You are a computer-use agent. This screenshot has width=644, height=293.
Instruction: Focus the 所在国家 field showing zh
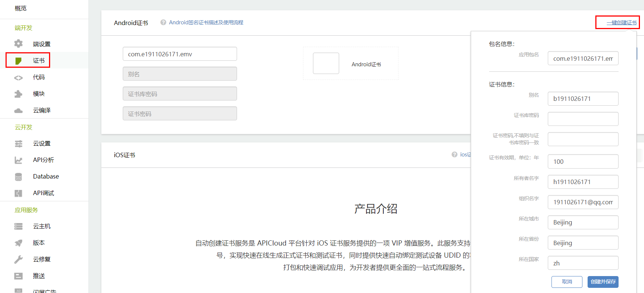(x=583, y=263)
